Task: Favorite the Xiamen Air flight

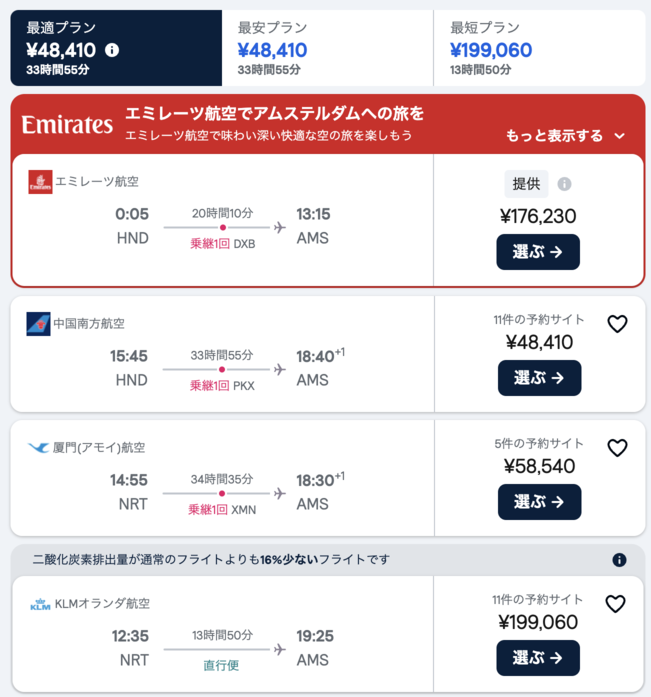Action: [x=617, y=448]
